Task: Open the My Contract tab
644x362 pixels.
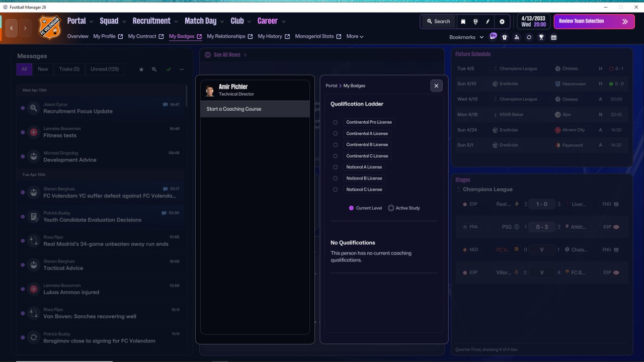Action: [x=146, y=36]
